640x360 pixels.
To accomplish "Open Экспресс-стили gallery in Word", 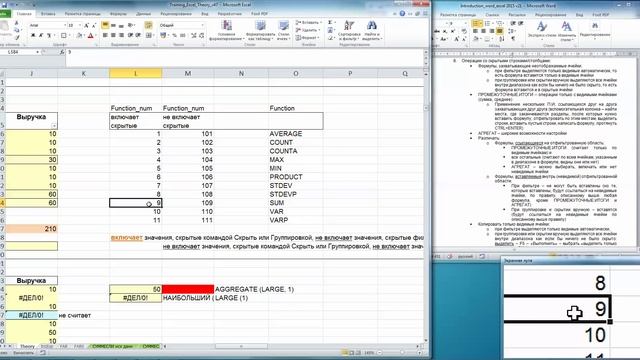I will click(x=542, y=31).
